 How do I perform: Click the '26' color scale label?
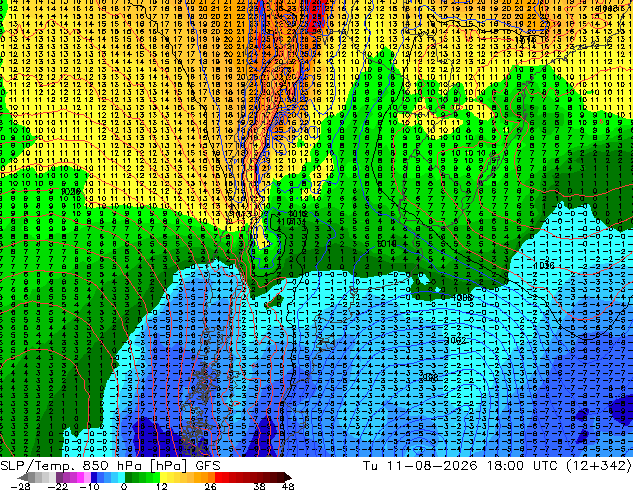tap(210, 486)
